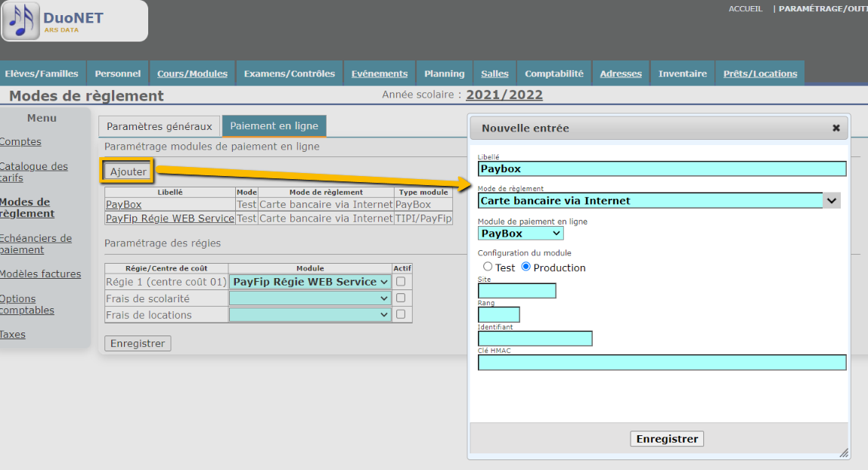Open Catalogue des tarifs in side menu
Screen dimensions: 868x470
34,172
